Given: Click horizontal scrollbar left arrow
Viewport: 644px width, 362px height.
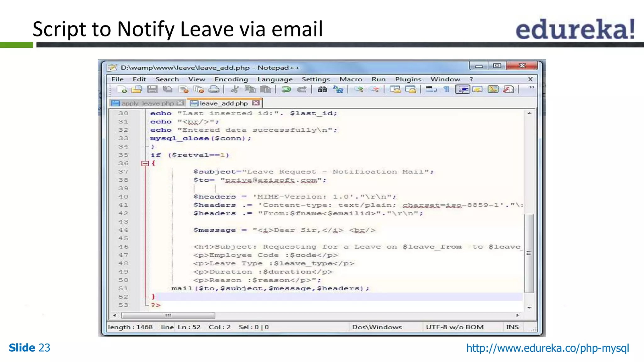Looking at the screenshot, I should point(114,315).
